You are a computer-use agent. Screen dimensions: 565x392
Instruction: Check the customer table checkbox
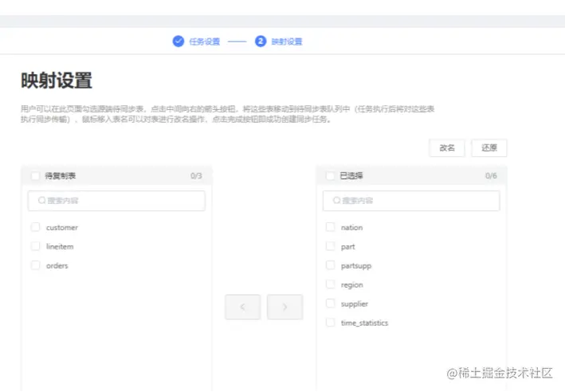click(x=35, y=227)
